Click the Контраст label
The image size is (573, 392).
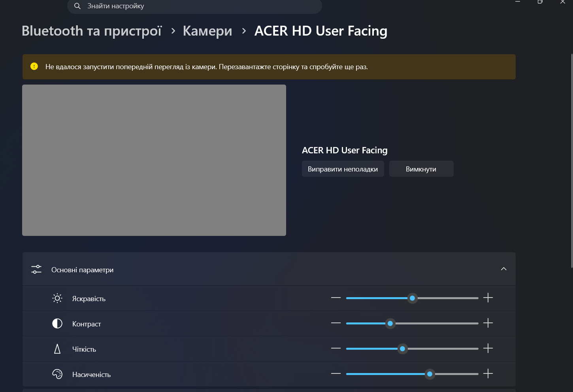tap(87, 324)
